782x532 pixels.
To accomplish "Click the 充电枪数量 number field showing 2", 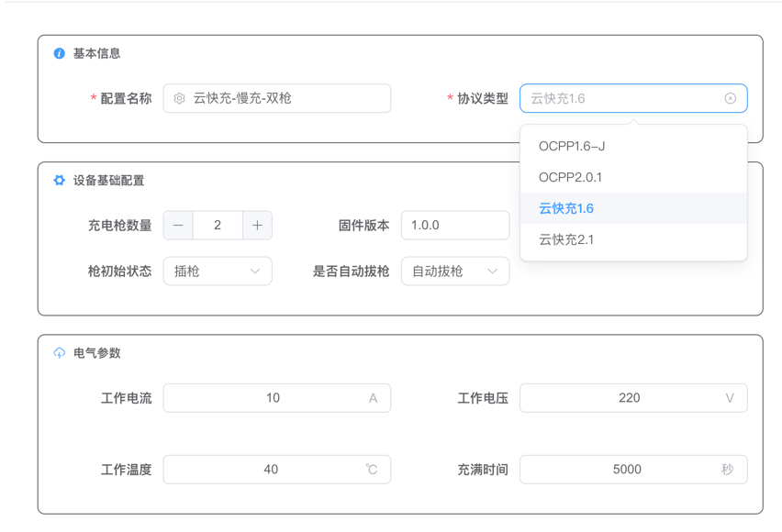I will pos(218,226).
